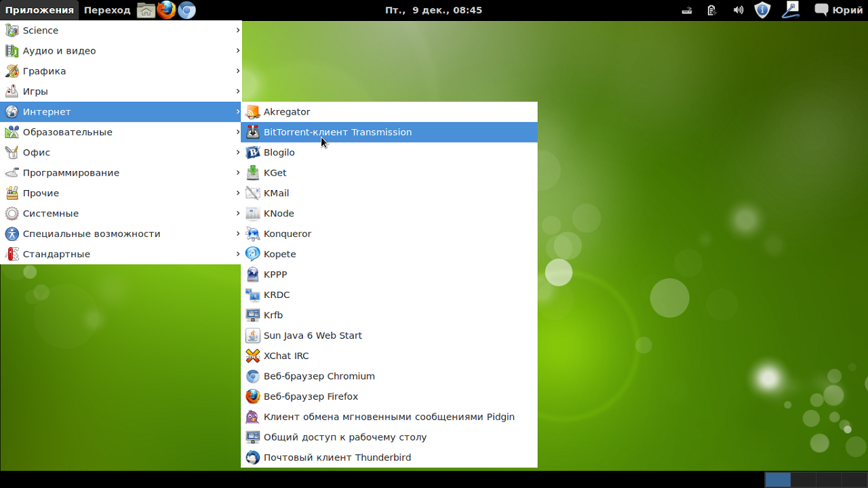Switch to the active blue workspace in switcher
This screenshot has width=868, height=488.
click(x=778, y=480)
